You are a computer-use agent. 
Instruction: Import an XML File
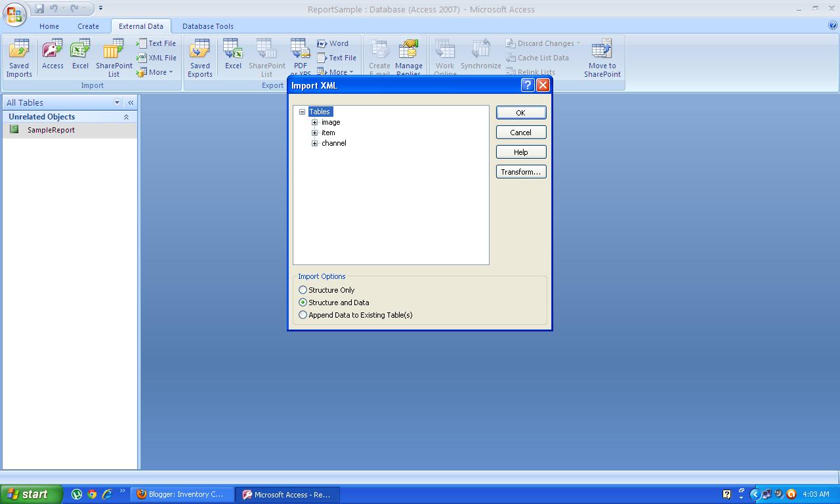pyautogui.click(x=156, y=58)
